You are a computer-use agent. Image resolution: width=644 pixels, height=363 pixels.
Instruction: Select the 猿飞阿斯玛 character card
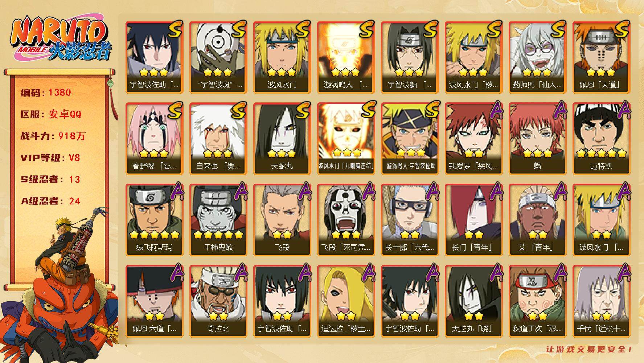[154, 220]
